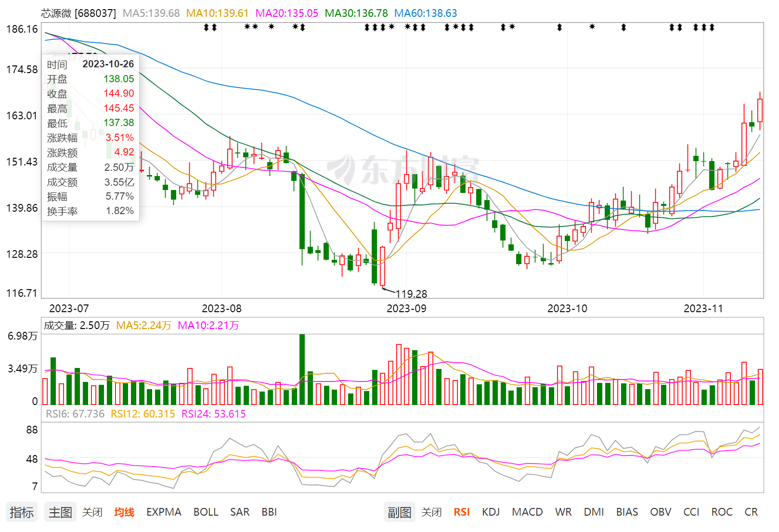Switch sub chart to CR
779x532 pixels.
click(x=751, y=512)
